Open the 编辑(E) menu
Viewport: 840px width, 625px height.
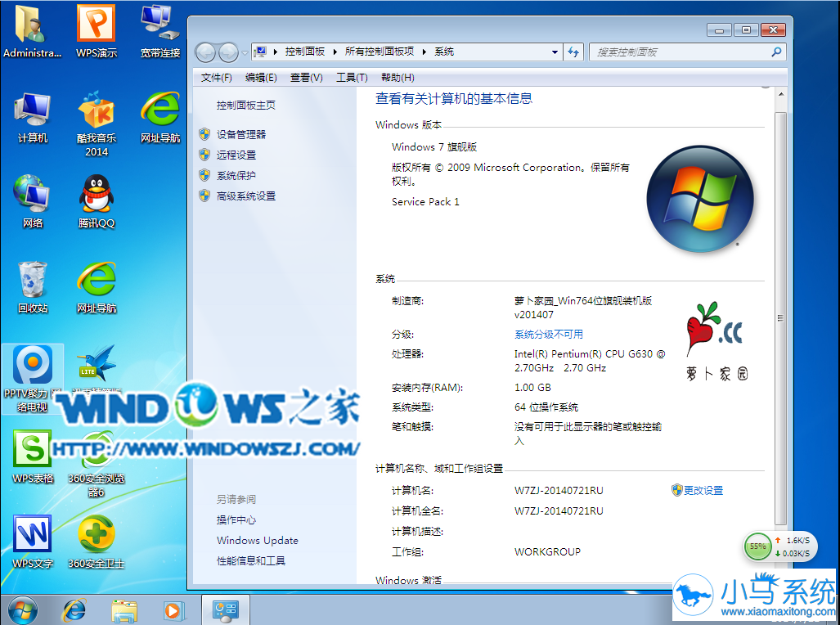click(261, 78)
